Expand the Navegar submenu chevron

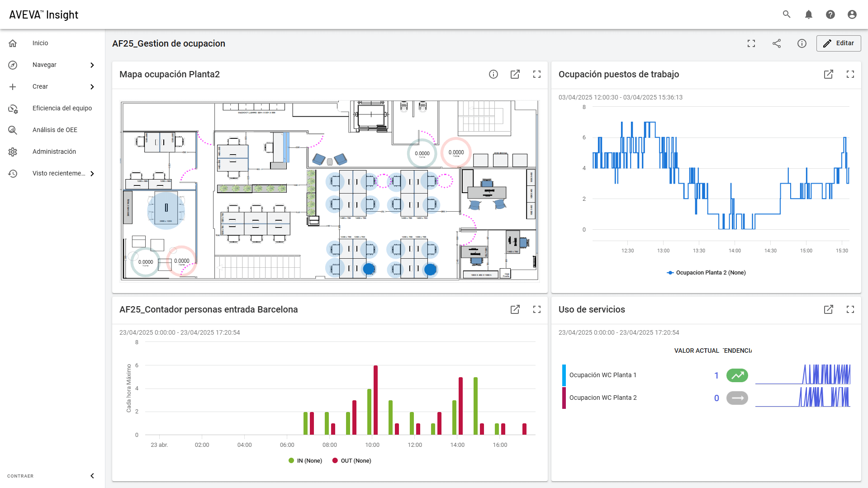point(92,65)
